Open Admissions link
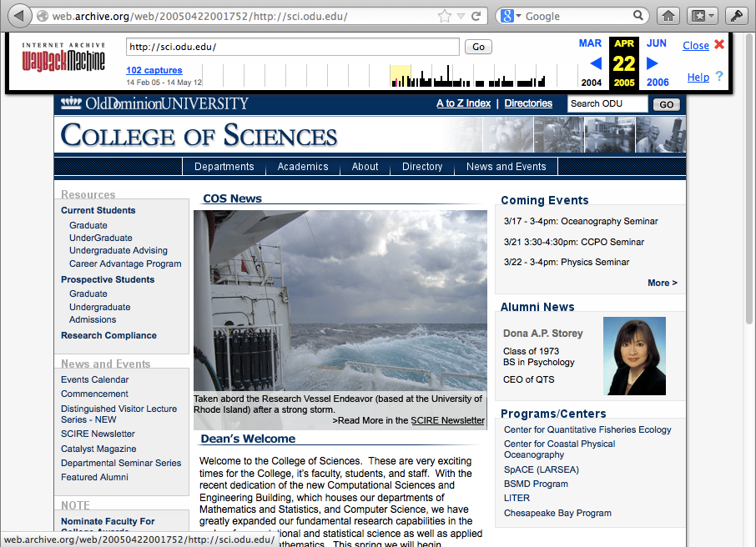The image size is (756, 547). click(93, 320)
